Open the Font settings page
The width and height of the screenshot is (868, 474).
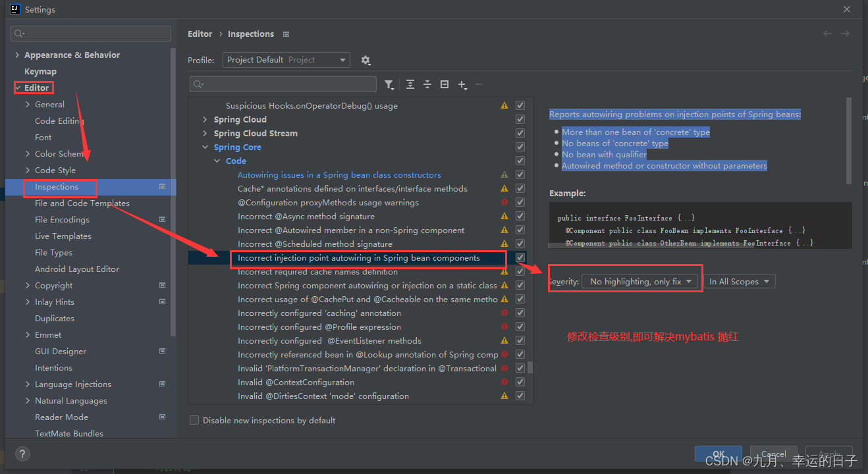pyautogui.click(x=43, y=138)
